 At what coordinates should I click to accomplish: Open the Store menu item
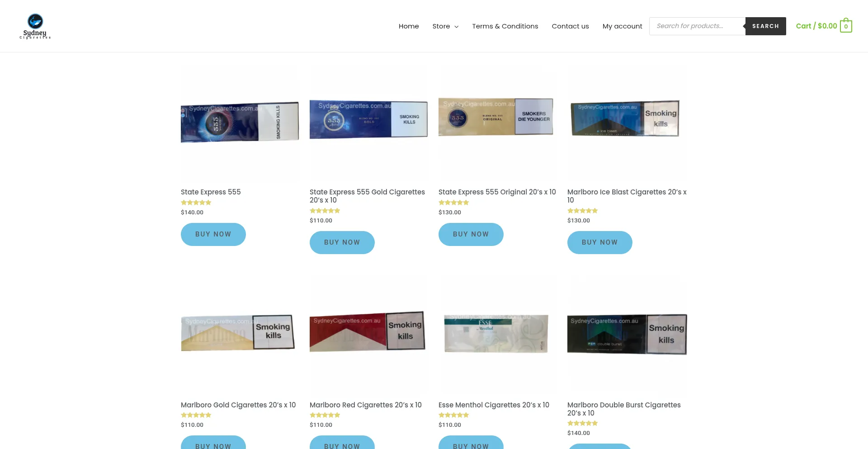441,26
